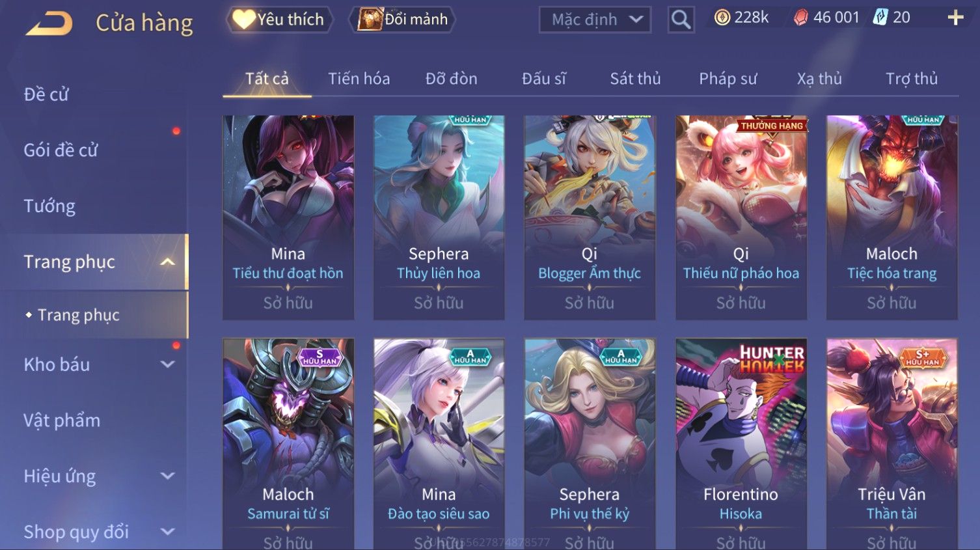This screenshot has width=980, height=550.
Task: Tap the plus icon to add currency
Action: [x=955, y=18]
